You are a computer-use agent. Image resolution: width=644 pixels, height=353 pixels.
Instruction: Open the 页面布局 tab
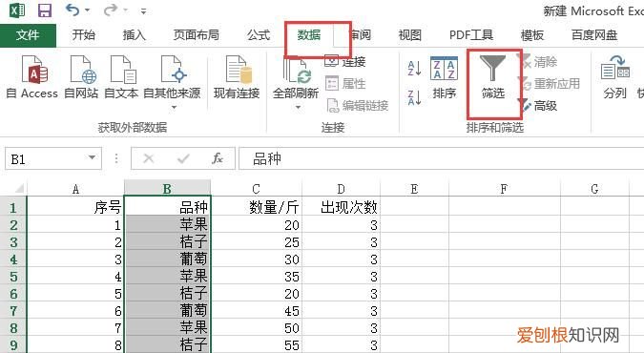pos(196,35)
